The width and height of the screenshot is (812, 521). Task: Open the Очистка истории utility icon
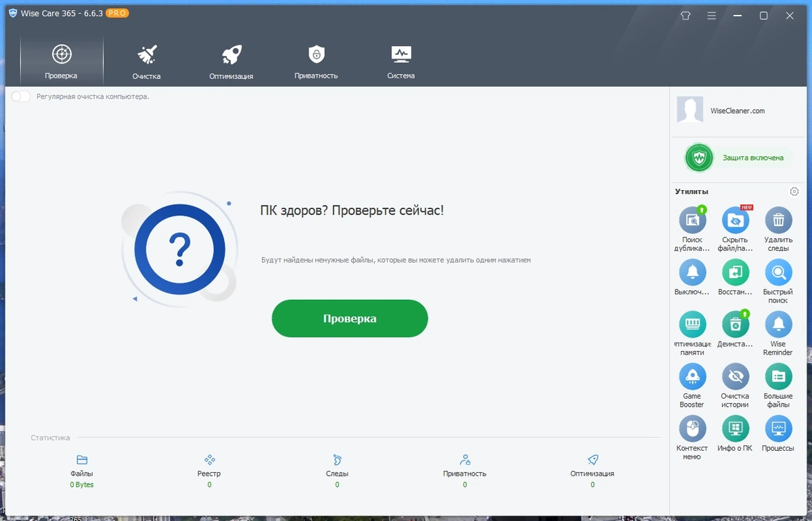pyautogui.click(x=736, y=376)
